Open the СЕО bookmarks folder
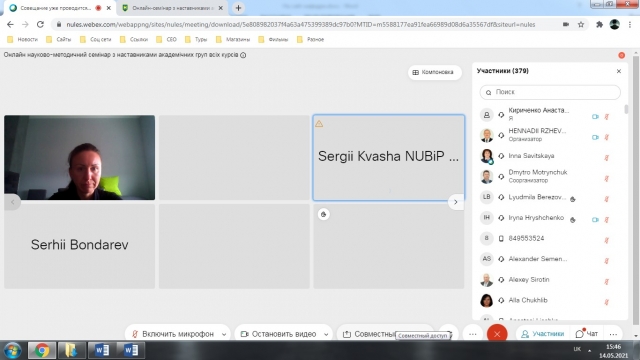640x360 pixels. [x=167, y=40]
